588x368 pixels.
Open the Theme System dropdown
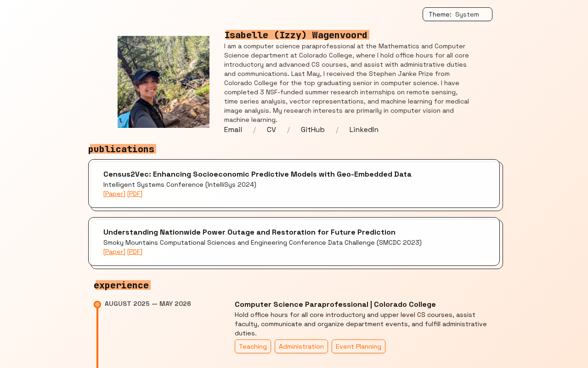click(457, 14)
